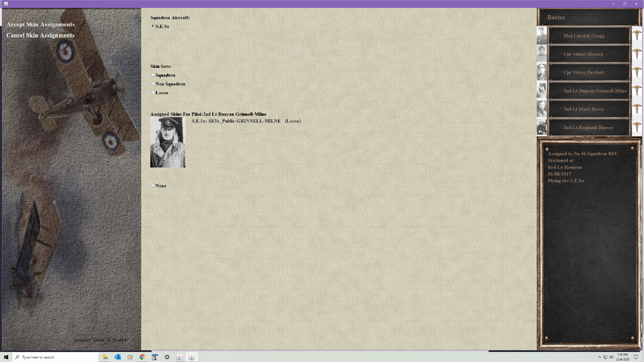Viewport: 644px width, 362px height.
Task: Enable the Non Squadron skin set checkbox
Action: pyautogui.click(x=153, y=84)
